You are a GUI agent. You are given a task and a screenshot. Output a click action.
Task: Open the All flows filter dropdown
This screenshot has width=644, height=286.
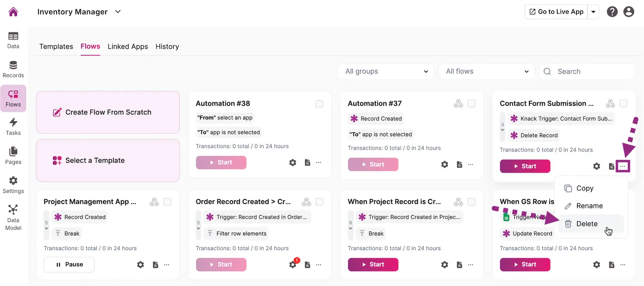tap(486, 72)
